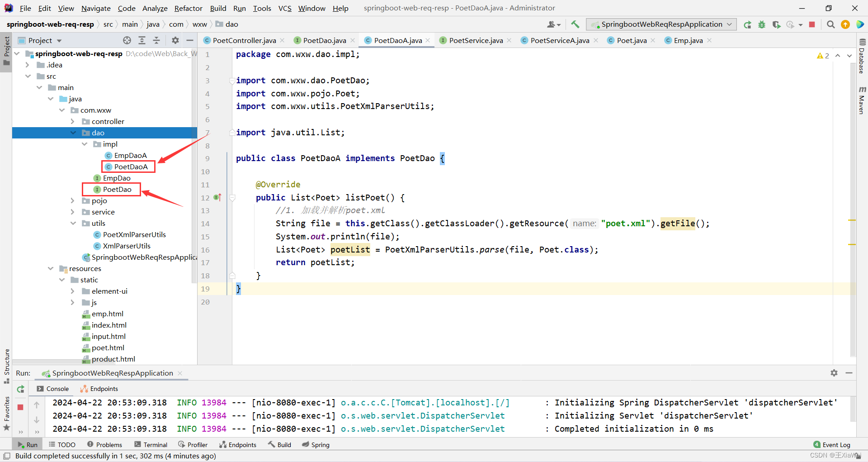Click Expand All icon in Project panel
Image resolution: width=868 pixels, height=462 pixels.
point(142,40)
